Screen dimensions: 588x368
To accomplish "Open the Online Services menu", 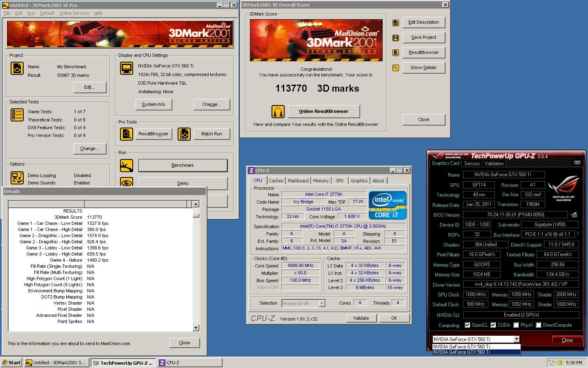I will pos(74,13).
